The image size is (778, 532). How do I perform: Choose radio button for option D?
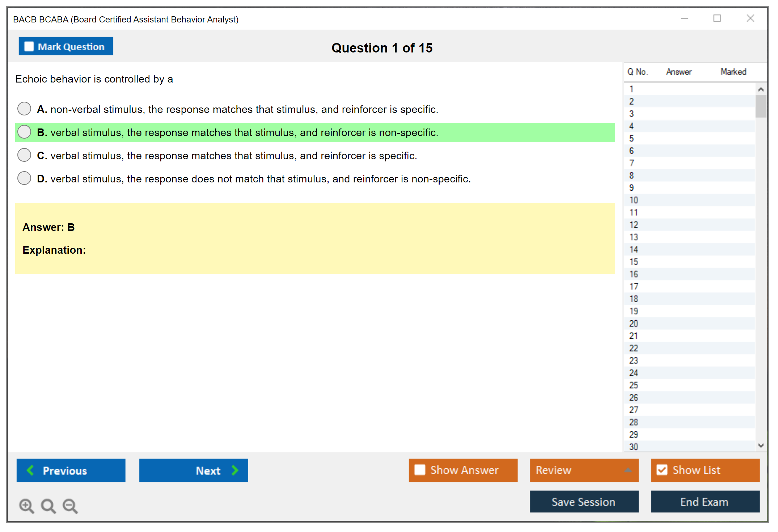(x=24, y=178)
